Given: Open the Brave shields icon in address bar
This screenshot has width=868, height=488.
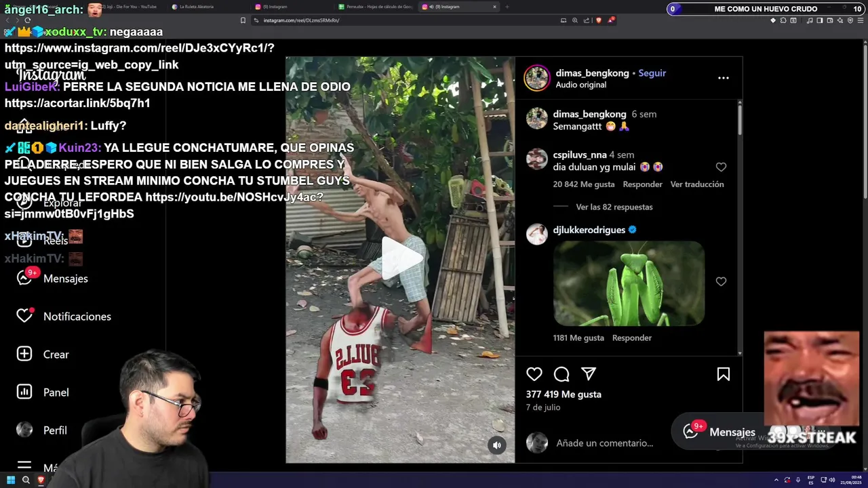Looking at the screenshot, I should click(598, 20).
